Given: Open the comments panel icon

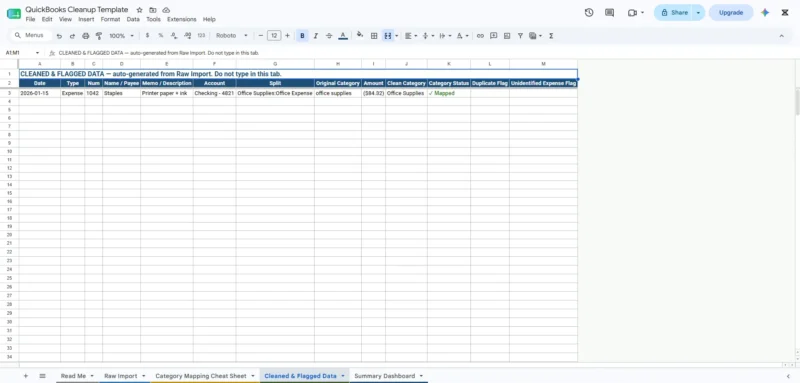Looking at the screenshot, I should [609, 13].
